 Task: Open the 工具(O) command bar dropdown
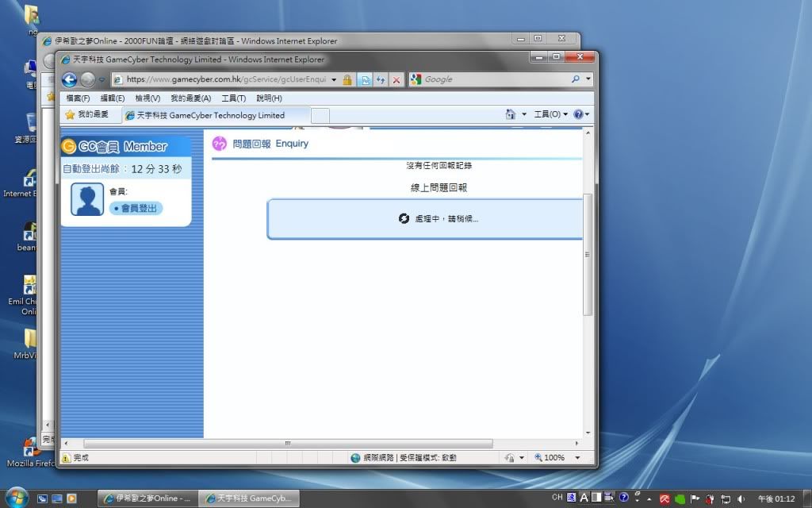[551, 114]
